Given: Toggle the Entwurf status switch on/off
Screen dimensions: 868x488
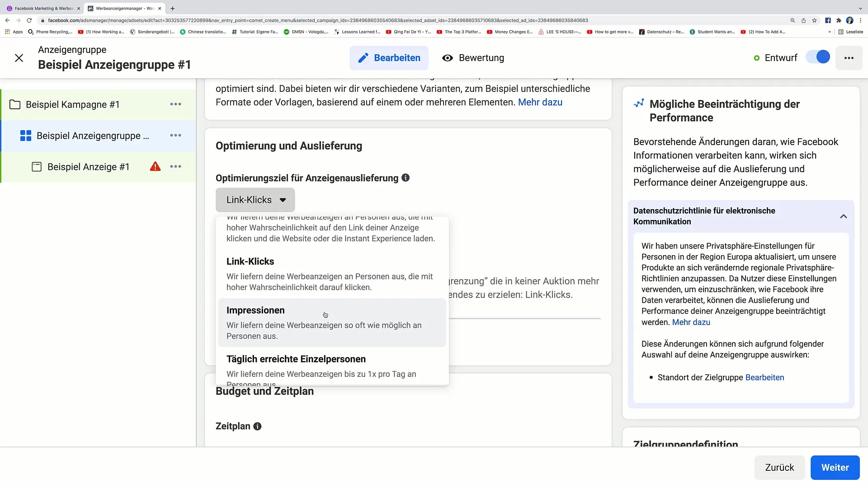Looking at the screenshot, I should (x=821, y=57).
